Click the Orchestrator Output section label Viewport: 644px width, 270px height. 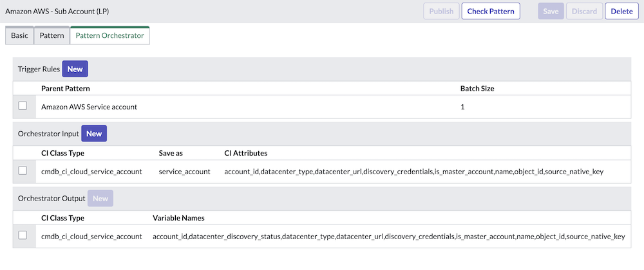[52, 198]
